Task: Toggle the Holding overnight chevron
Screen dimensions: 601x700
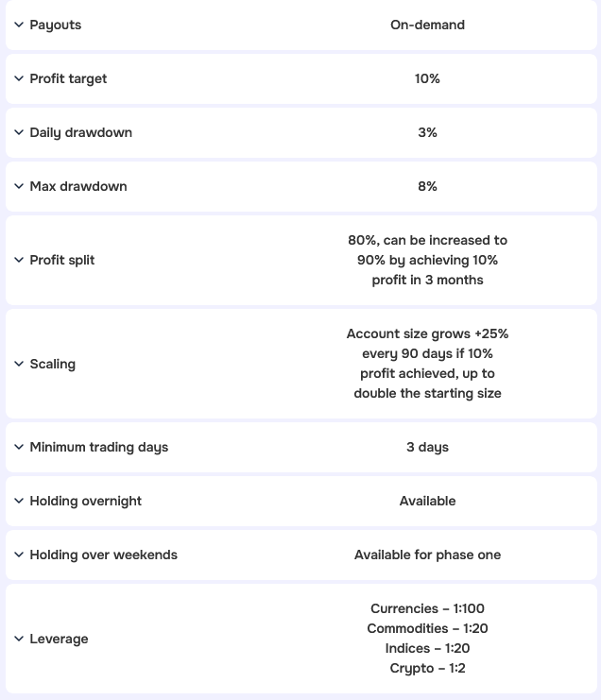Action: tap(19, 501)
